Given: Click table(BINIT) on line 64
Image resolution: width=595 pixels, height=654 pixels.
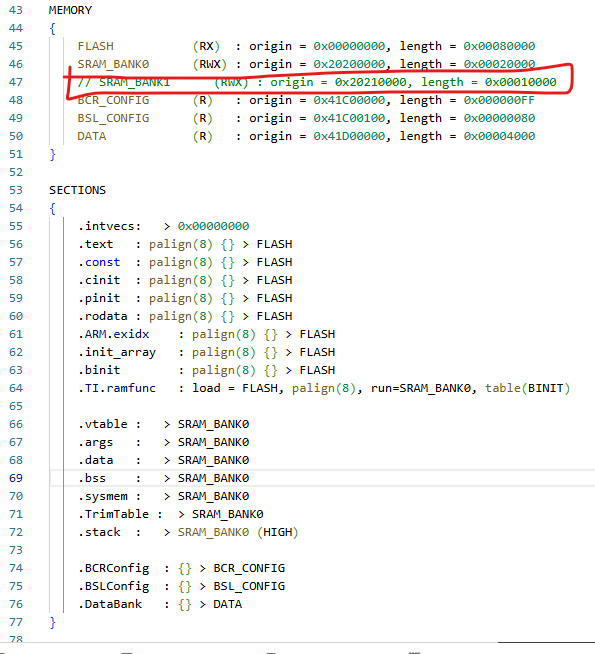Looking at the screenshot, I should click(x=527, y=388).
